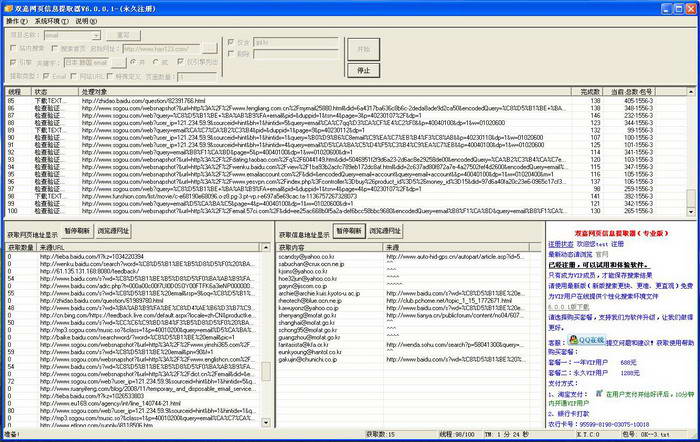Screen dimensions: 700x442
Task: Click the 获取数量 column header
Action: [21, 247]
